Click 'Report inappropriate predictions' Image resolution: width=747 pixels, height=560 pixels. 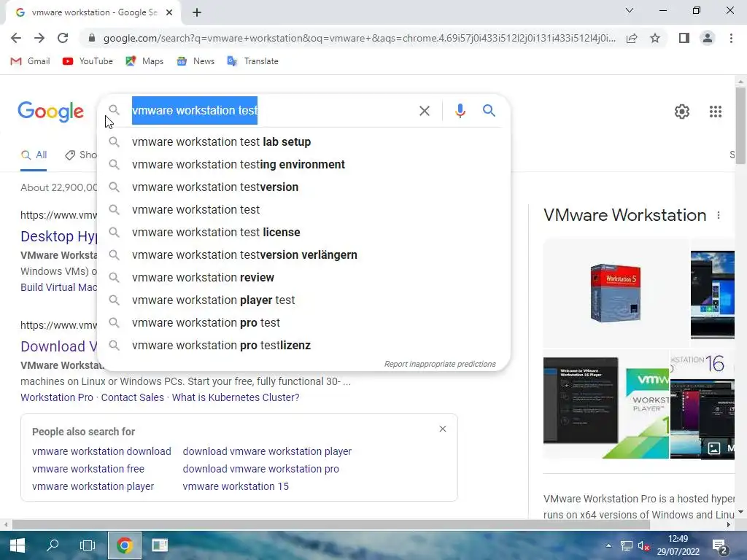(440, 364)
